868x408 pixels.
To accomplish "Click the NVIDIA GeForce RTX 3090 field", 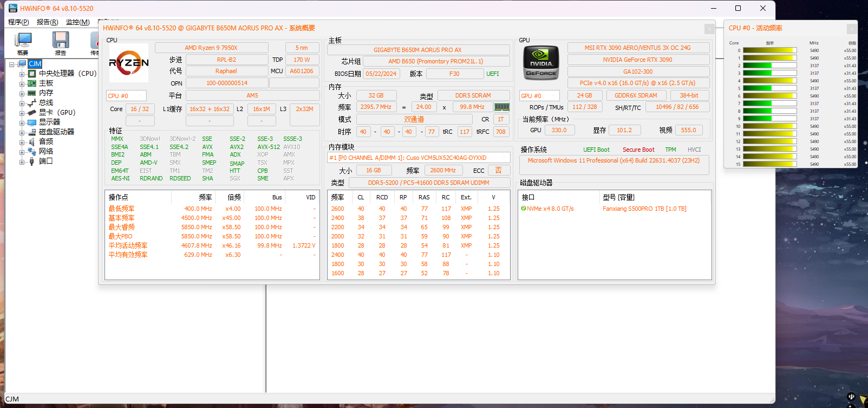I will pyautogui.click(x=638, y=60).
